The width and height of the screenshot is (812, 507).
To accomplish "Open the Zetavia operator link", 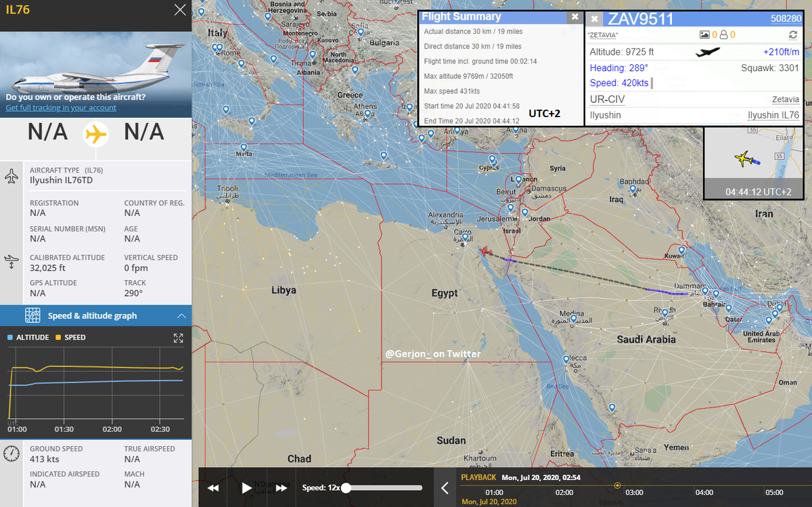I will click(x=786, y=100).
